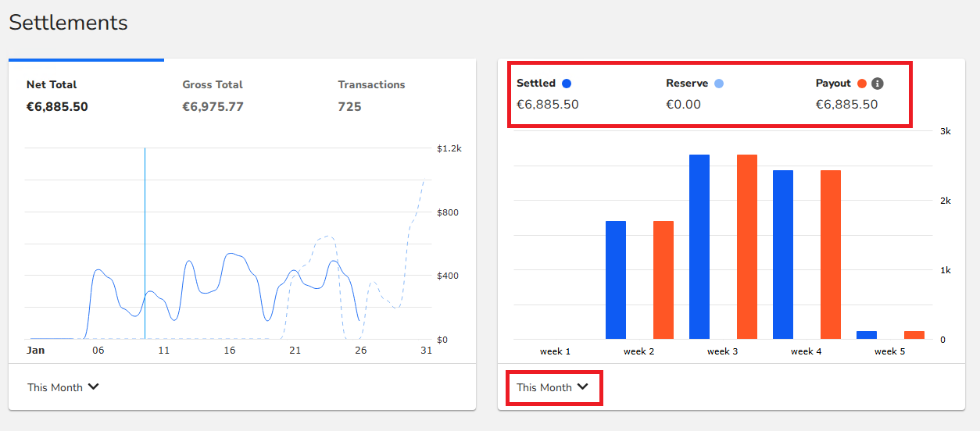Click the $1.2k axis label
Image resolution: width=980 pixels, height=431 pixels.
coord(449,148)
